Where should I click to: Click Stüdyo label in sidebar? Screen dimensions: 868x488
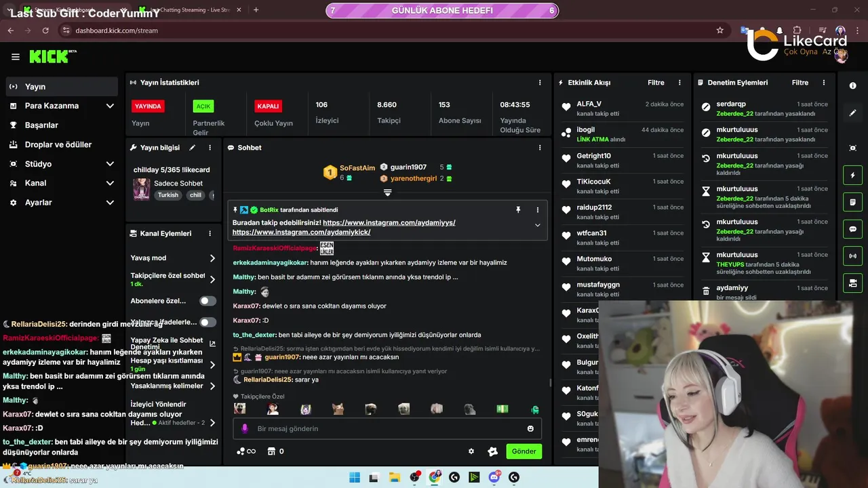click(38, 164)
